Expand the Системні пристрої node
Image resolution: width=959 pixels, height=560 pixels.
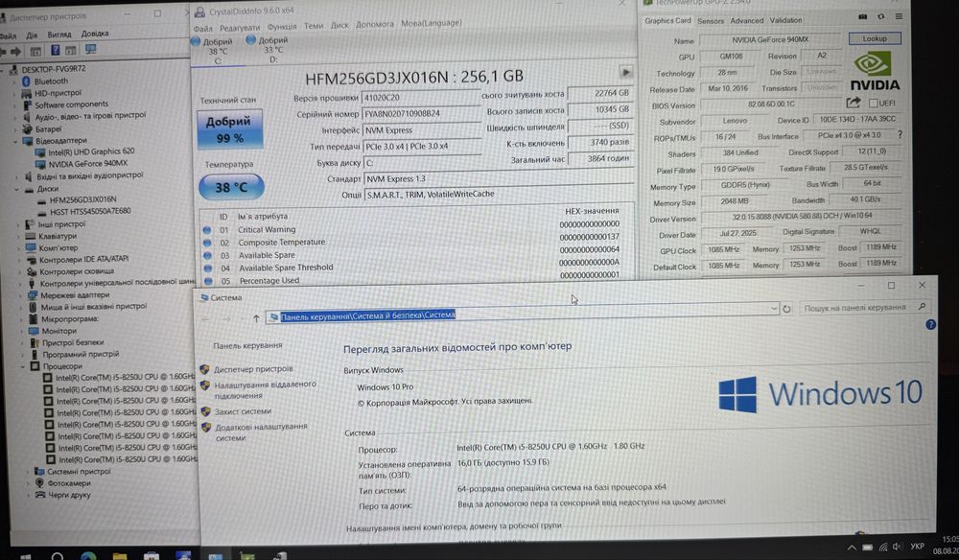[x=28, y=472]
